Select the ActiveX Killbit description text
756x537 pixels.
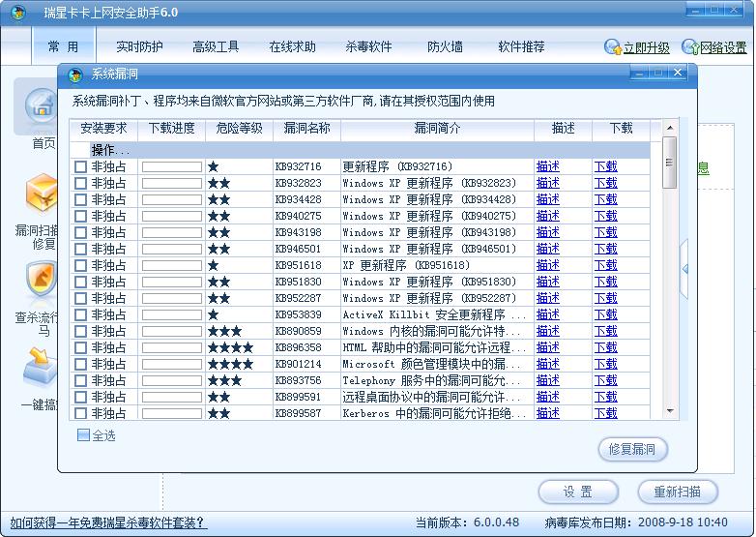click(x=434, y=314)
